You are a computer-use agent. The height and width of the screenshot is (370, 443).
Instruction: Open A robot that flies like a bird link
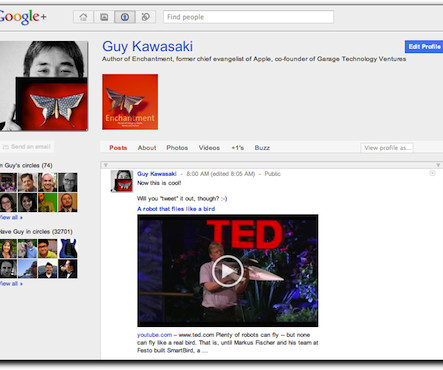tap(176, 209)
